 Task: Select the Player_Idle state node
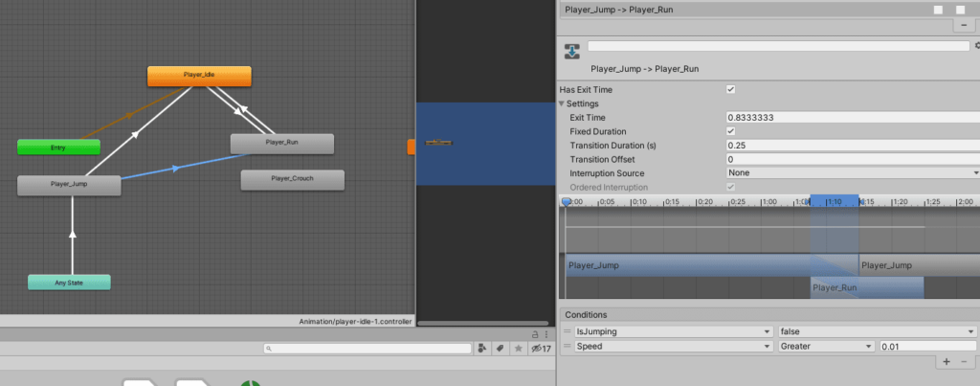click(199, 75)
